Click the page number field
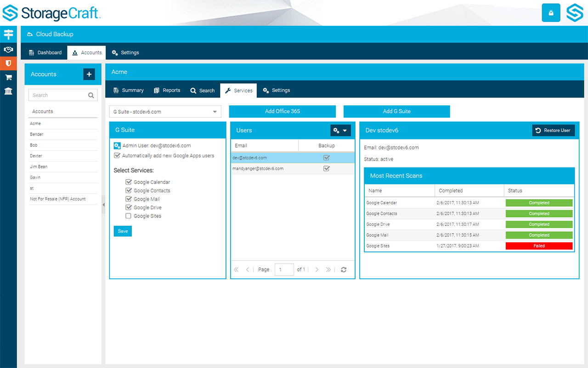588x368 pixels. 284,270
